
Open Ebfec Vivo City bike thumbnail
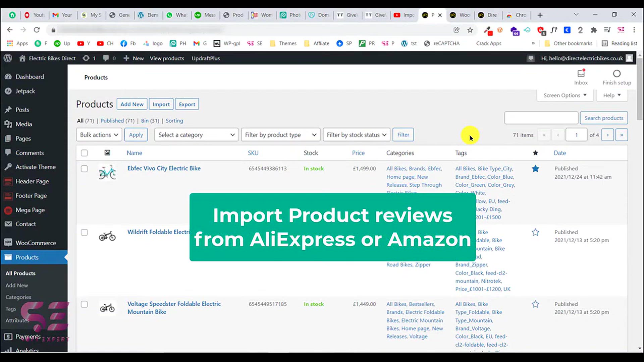click(x=107, y=172)
